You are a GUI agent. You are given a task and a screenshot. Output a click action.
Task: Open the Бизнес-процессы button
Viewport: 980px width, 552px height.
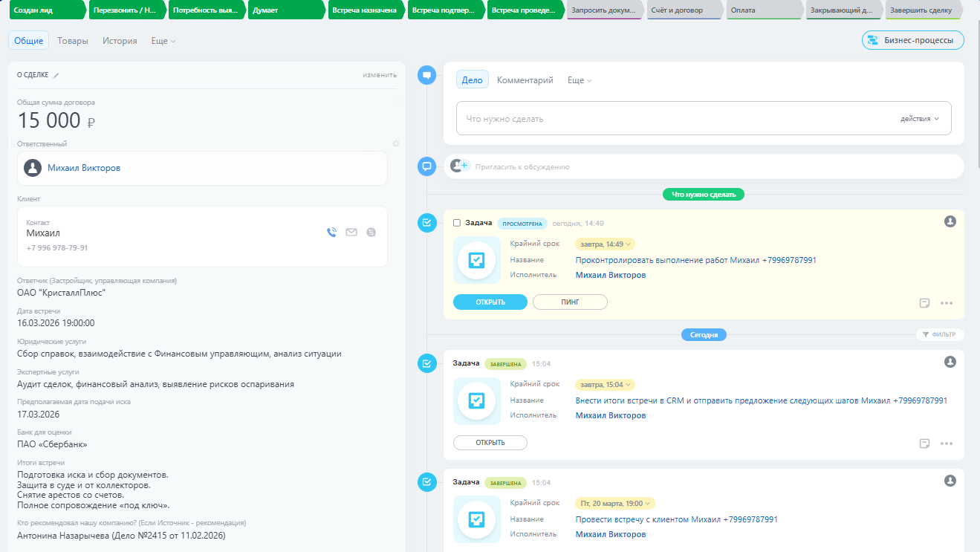[x=912, y=40]
